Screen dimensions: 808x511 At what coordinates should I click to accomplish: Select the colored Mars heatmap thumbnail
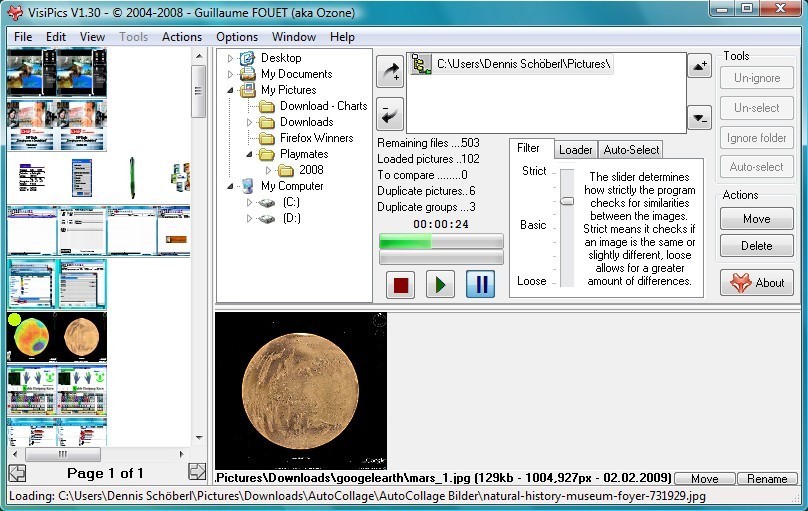[32, 338]
